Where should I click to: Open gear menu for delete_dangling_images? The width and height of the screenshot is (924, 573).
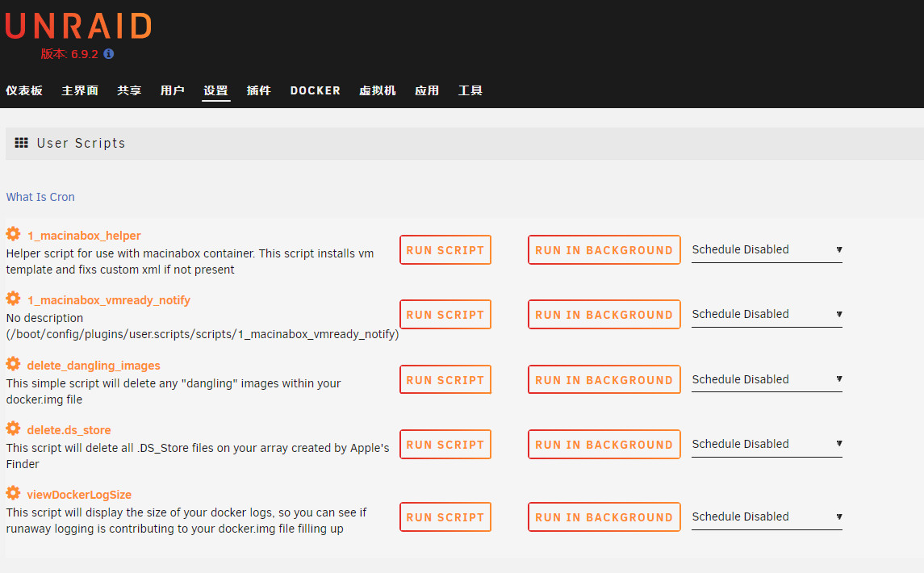[x=13, y=364]
